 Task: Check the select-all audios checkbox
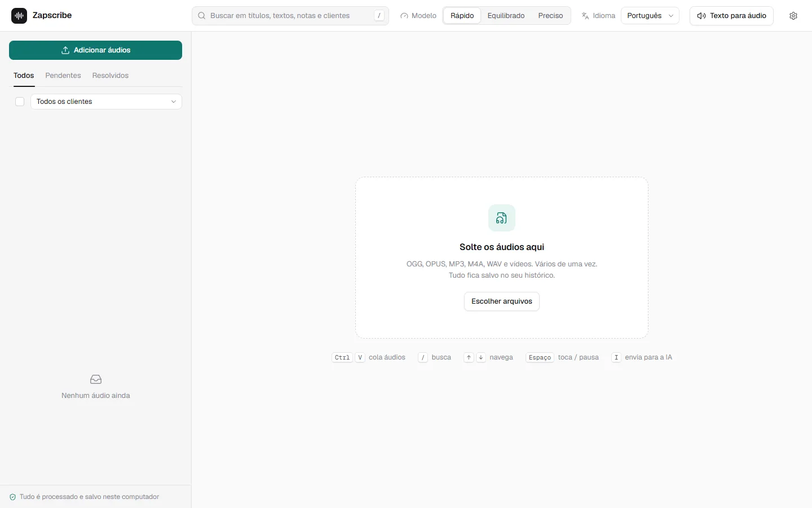pos(20,102)
